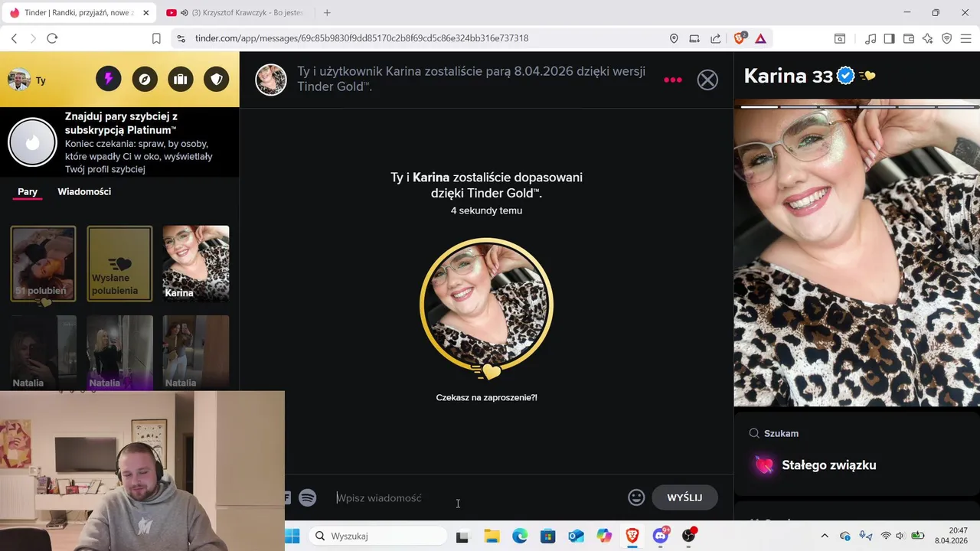
Task: Open the '51 polubień' likes tile
Action: click(x=43, y=263)
